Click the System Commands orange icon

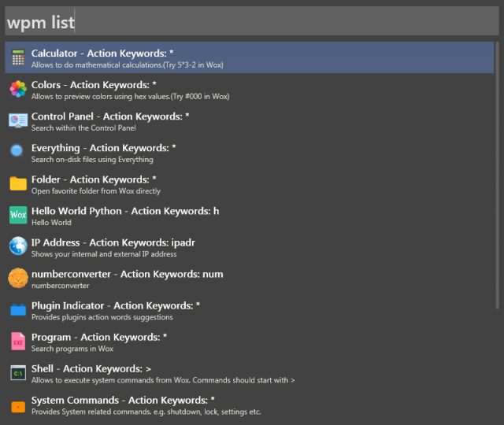[x=17, y=406]
